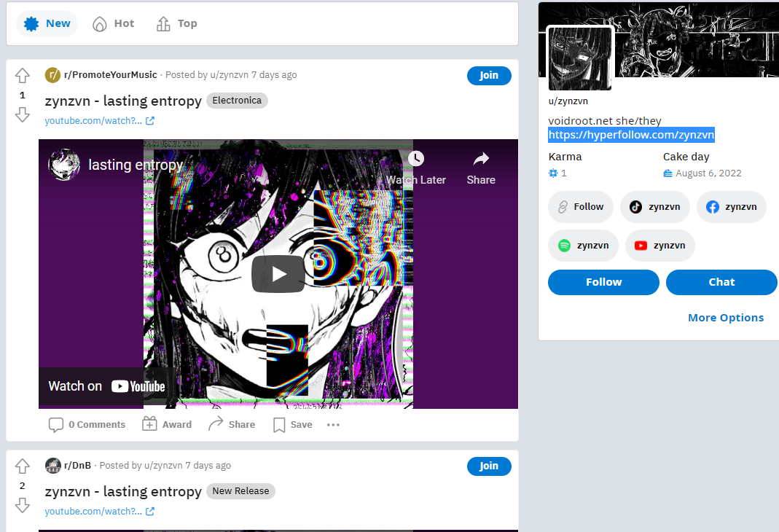Downvote the r/DnB post
779x532 pixels.
(23, 505)
